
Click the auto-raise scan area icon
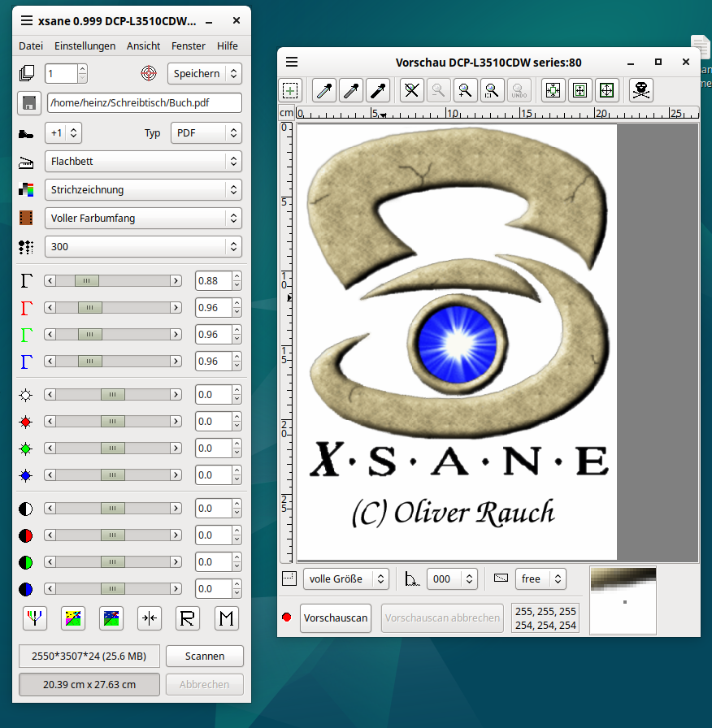pos(580,90)
